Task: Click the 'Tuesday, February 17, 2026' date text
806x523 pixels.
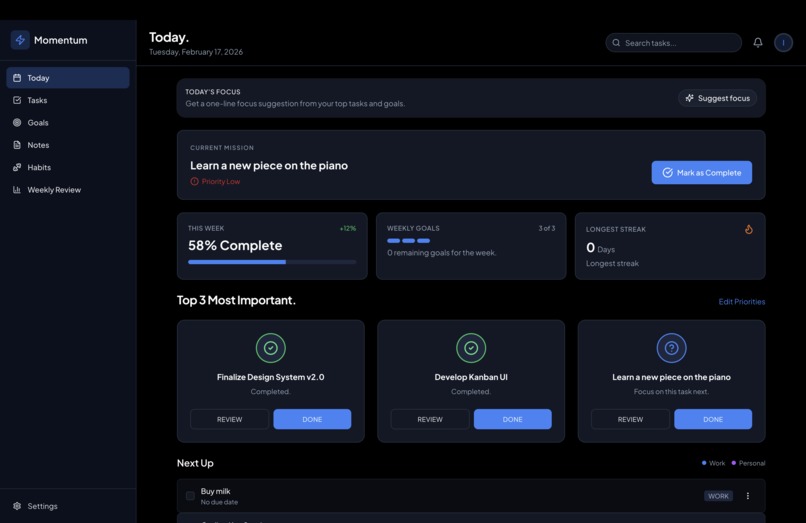Action: pyautogui.click(x=196, y=52)
